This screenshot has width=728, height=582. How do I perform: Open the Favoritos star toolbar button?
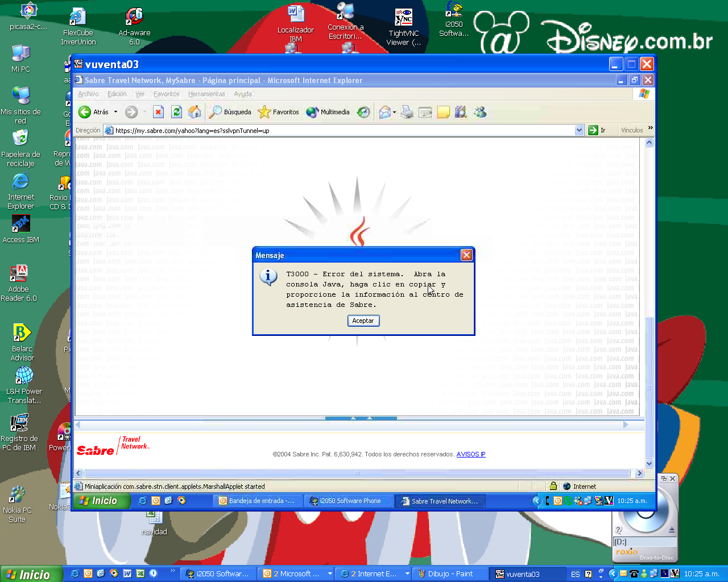tap(278, 112)
